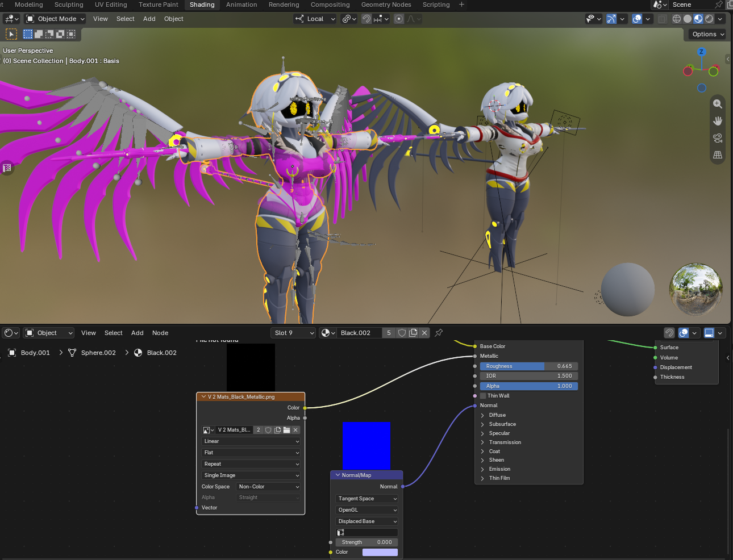Open the Tangent Space dropdown in Normal Map

coord(367,499)
